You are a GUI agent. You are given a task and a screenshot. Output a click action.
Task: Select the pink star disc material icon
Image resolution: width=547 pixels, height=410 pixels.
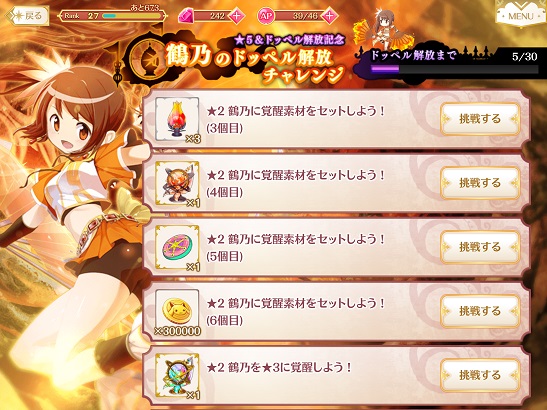pyautogui.click(x=177, y=247)
